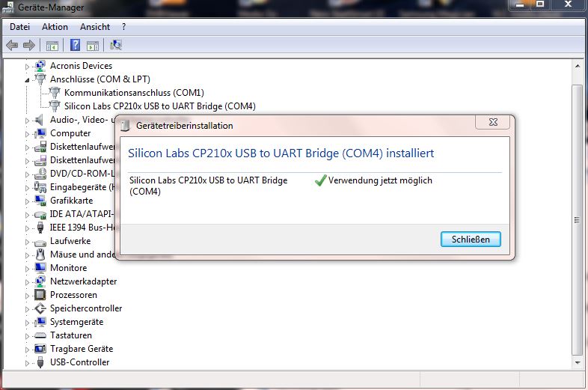This screenshot has height=390, width=588.
Task: Open the Aktion menu
Action: pos(55,27)
